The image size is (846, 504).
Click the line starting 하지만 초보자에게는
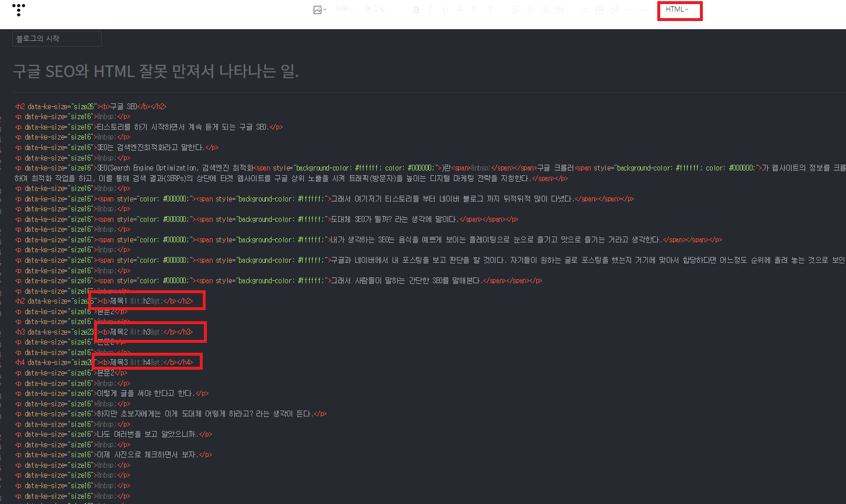(x=171, y=414)
